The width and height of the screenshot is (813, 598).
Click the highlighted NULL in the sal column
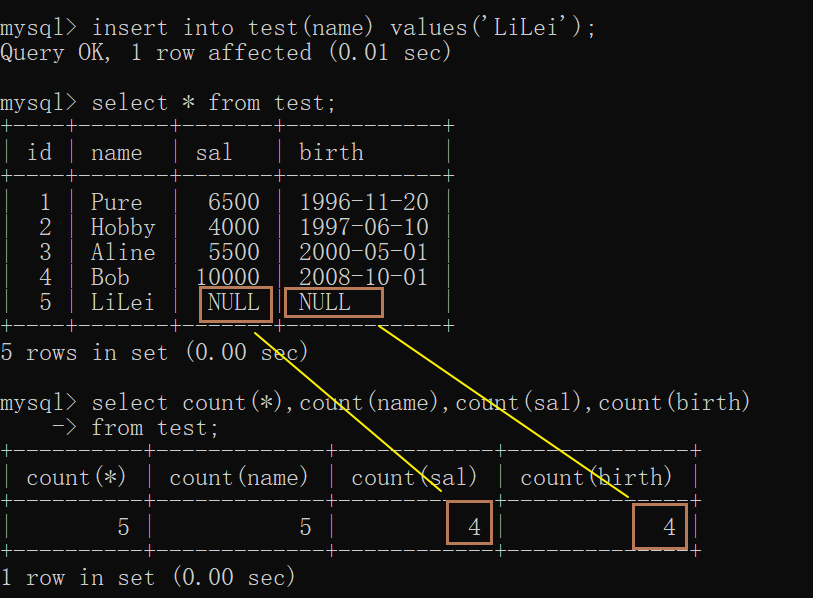pos(235,304)
